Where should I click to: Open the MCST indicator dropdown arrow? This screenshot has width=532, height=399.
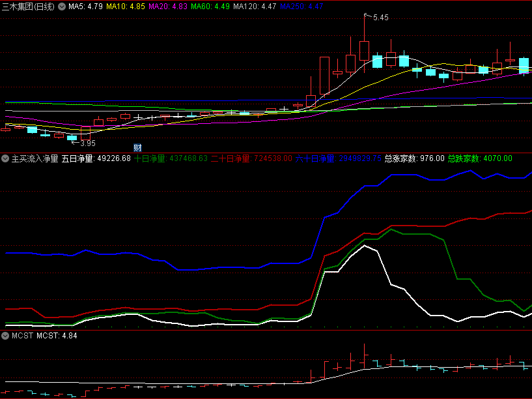pyautogui.click(x=5, y=336)
